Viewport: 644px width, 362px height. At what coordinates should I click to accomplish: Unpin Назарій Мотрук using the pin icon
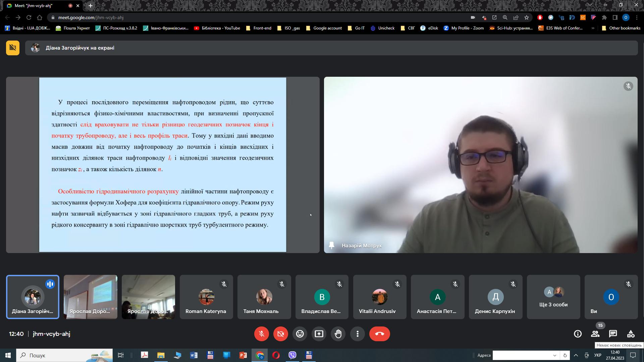[x=332, y=245]
